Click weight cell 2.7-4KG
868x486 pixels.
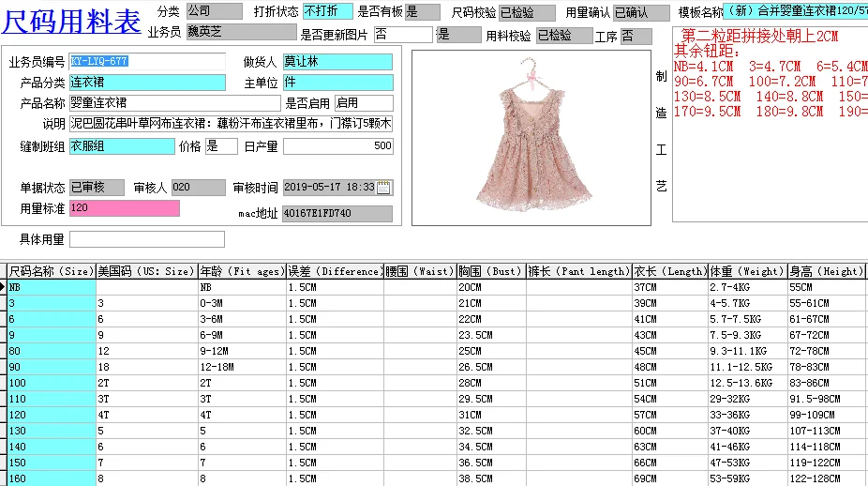tap(748, 287)
